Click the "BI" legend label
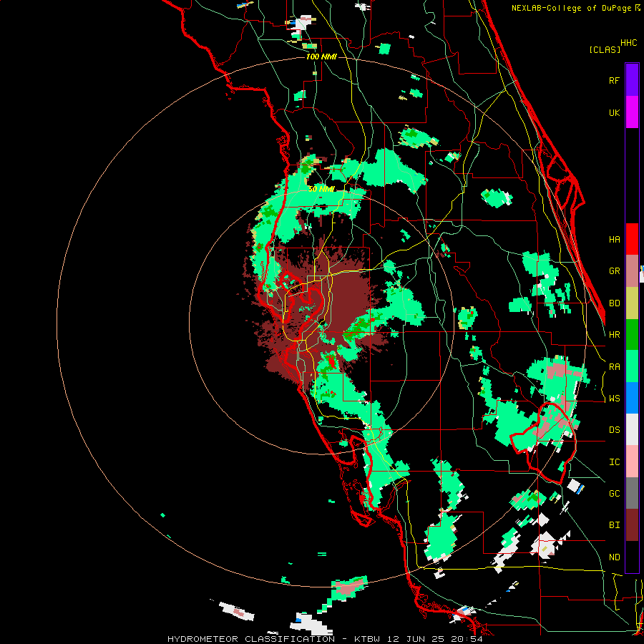The width and height of the screenshot is (644, 644). (x=614, y=525)
